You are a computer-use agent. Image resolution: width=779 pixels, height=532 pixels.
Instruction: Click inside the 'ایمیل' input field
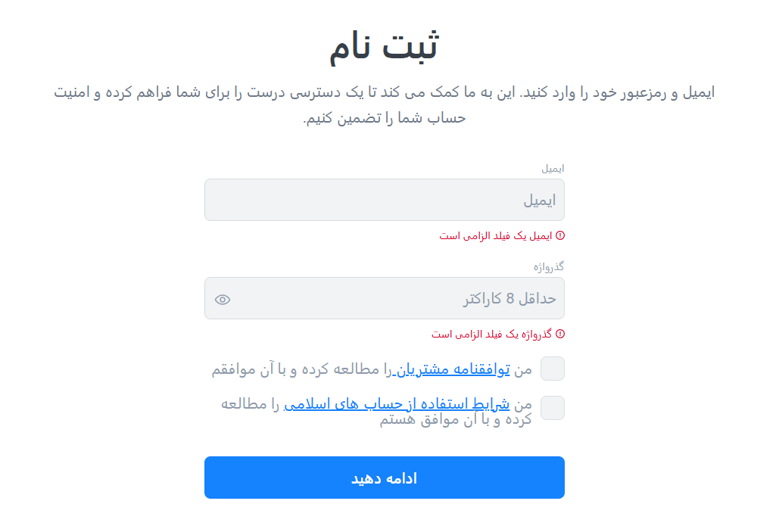tap(385, 199)
